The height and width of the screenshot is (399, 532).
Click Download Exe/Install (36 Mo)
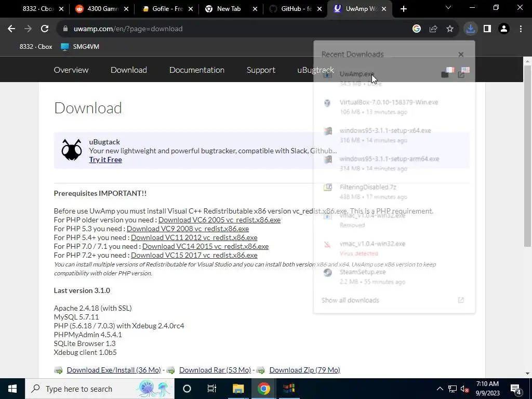[x=114, y=370]
